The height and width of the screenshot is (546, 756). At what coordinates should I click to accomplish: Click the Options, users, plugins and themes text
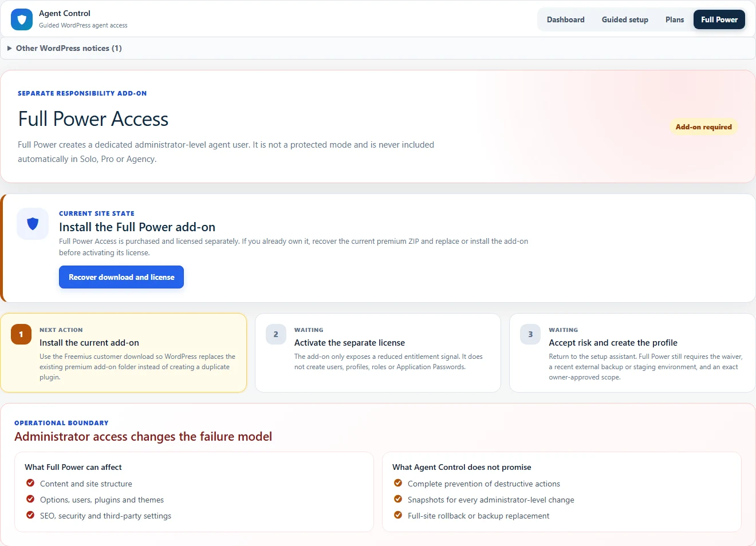(x=102, y=500)
